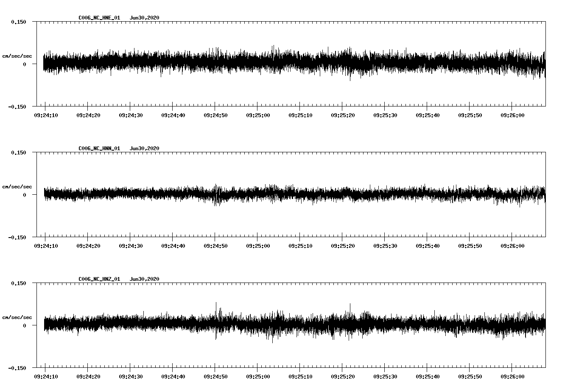
Task: Select the 09:25:50 time label under the HNN plot
Action: [470, 246]
